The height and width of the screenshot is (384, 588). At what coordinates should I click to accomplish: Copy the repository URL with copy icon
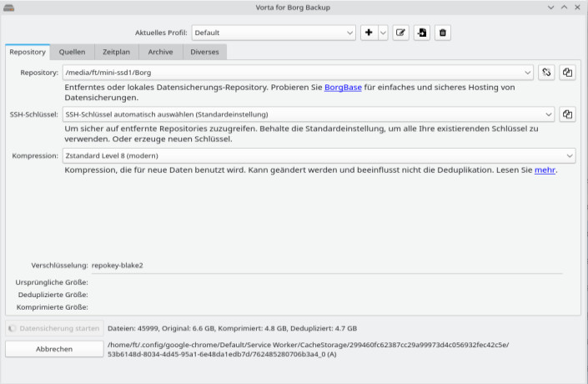tap(567, 73)
